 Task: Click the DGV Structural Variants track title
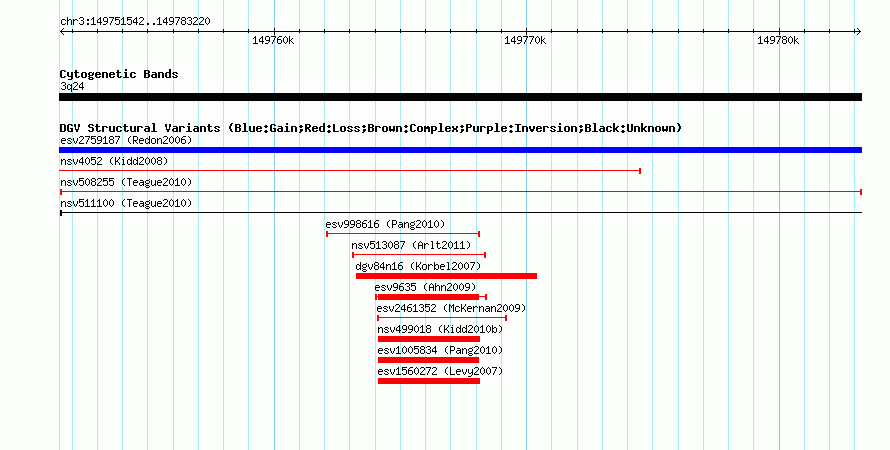[x=370, y=128]
